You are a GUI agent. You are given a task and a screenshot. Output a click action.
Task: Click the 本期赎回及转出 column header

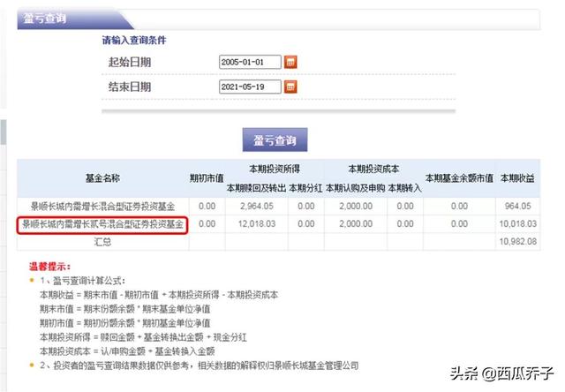coord(256,188)
